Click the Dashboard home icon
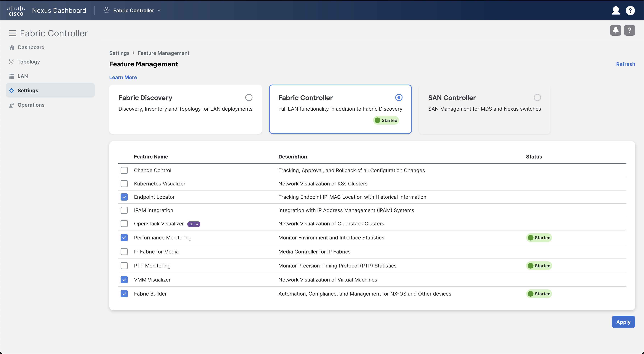Image resolution: width=644 pixels, height=354 pixels. coord(11,47)
